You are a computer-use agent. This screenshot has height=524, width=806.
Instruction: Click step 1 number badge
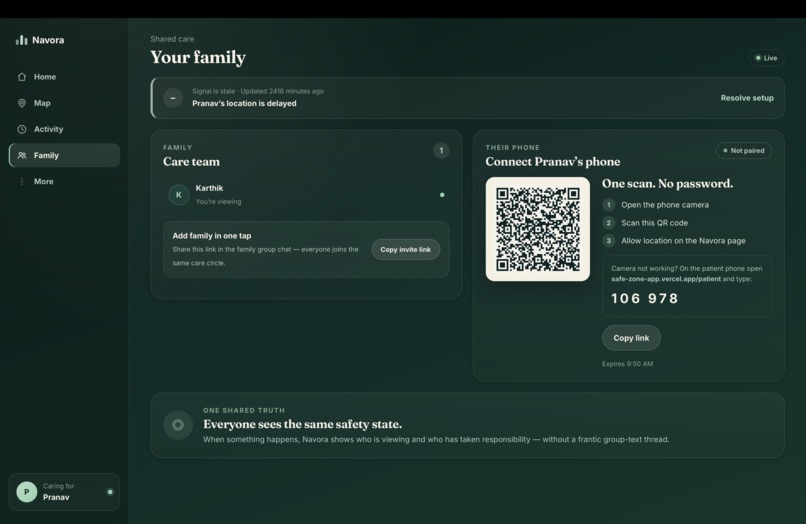click(609, 205)
